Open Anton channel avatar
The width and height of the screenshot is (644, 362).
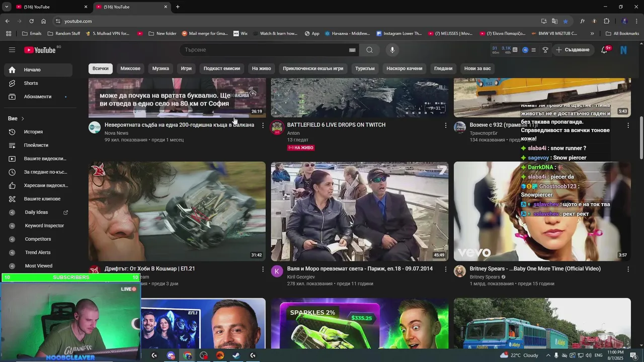pyautogui.click(x=277, y=127)
